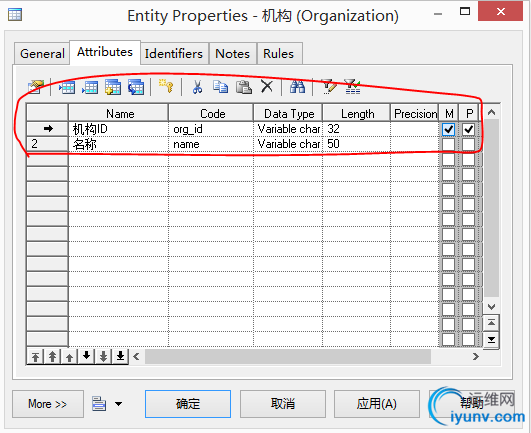Click Add a Row toolbar icon
This screenshot has width=531, height=433.
[90, 87]
